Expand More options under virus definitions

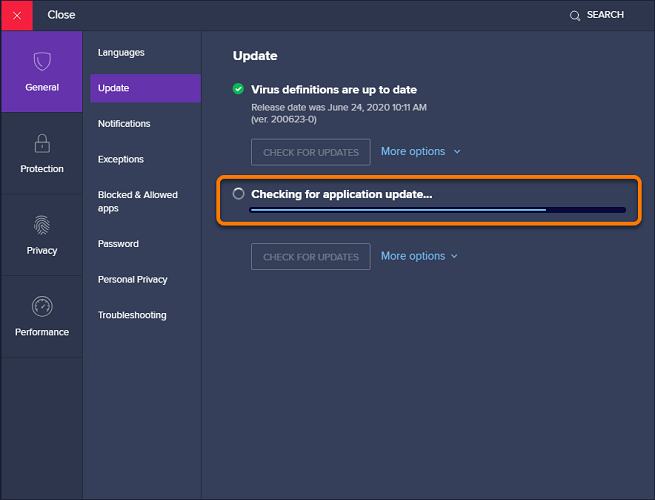420,151
